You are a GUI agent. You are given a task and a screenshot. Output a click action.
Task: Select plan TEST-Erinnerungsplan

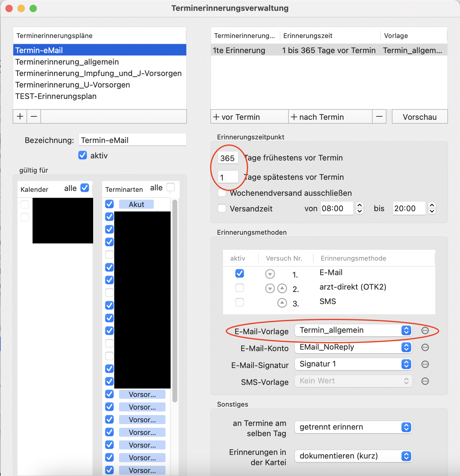click(100, 96)
